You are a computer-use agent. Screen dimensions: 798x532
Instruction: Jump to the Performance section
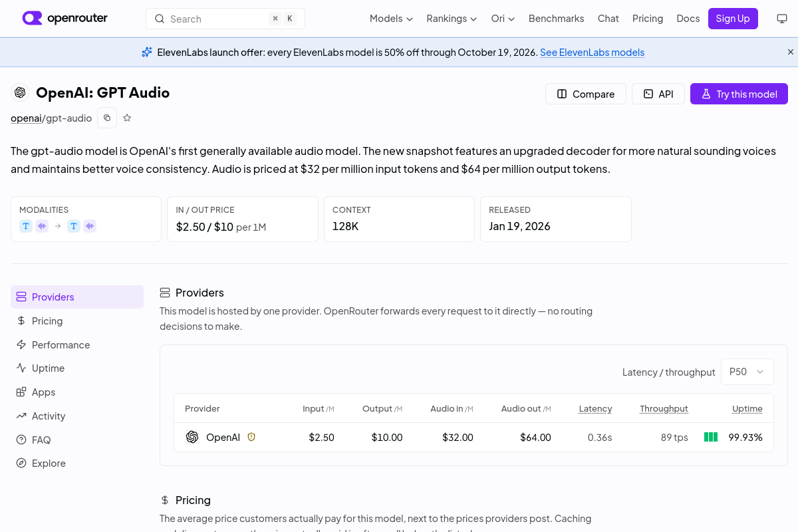(x=77, y=344)
